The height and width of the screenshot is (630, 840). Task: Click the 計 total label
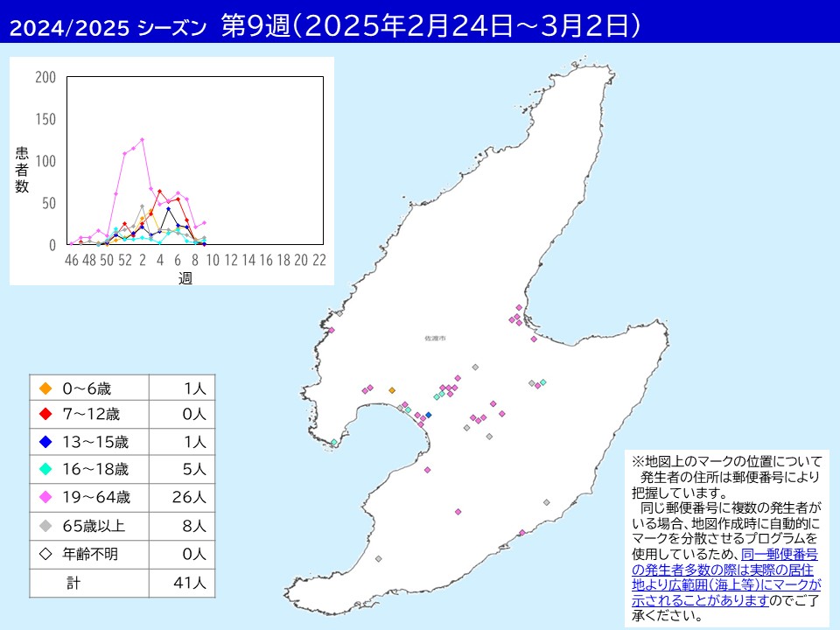click(73, 583)
